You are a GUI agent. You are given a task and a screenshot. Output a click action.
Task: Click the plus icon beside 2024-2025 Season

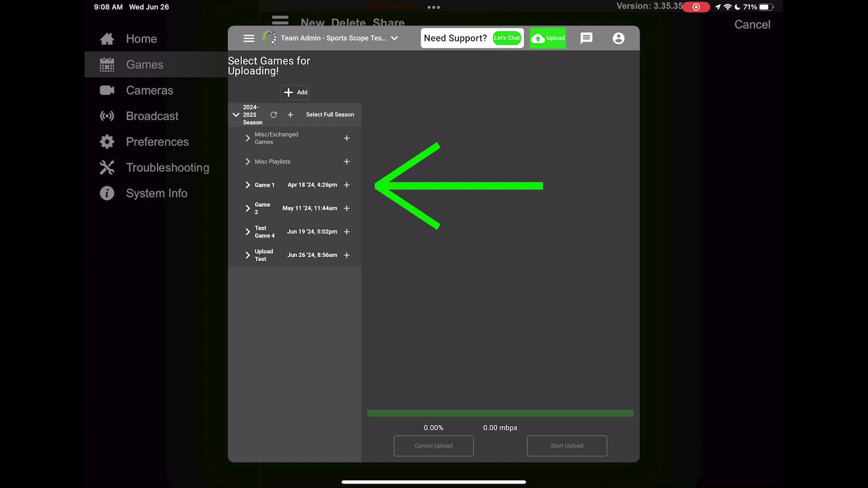tap(290, 115)
